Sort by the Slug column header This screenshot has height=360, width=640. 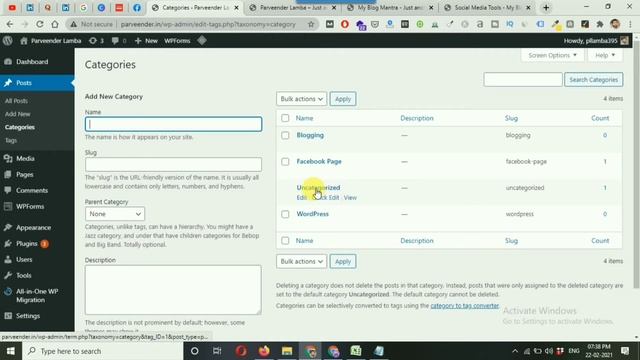click(x=511, y=118)
